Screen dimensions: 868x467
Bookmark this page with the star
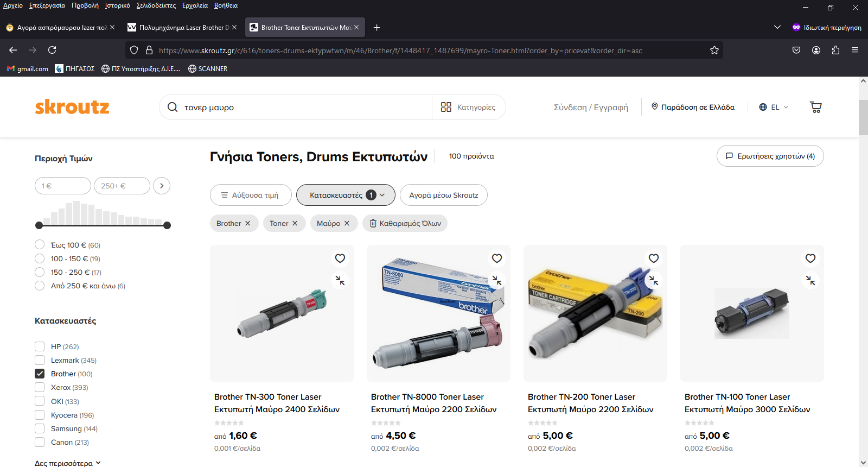[714, 50]
